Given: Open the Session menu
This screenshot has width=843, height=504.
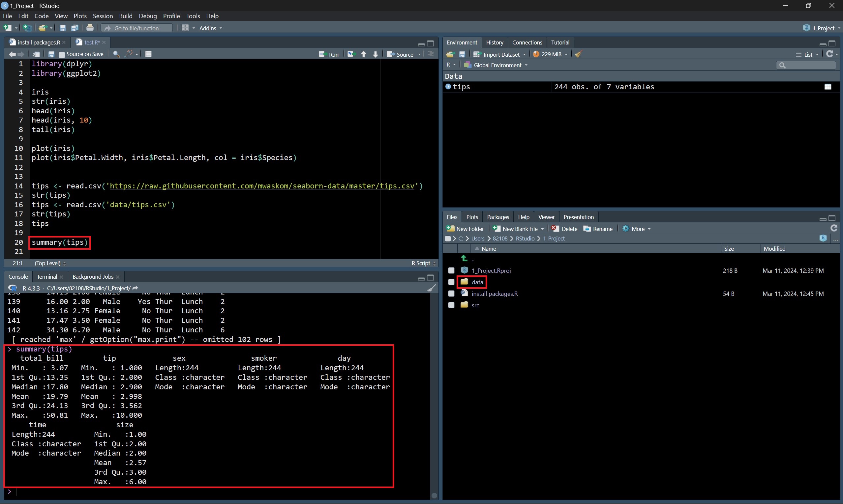Looking at the screenshot, I should 103,16.
